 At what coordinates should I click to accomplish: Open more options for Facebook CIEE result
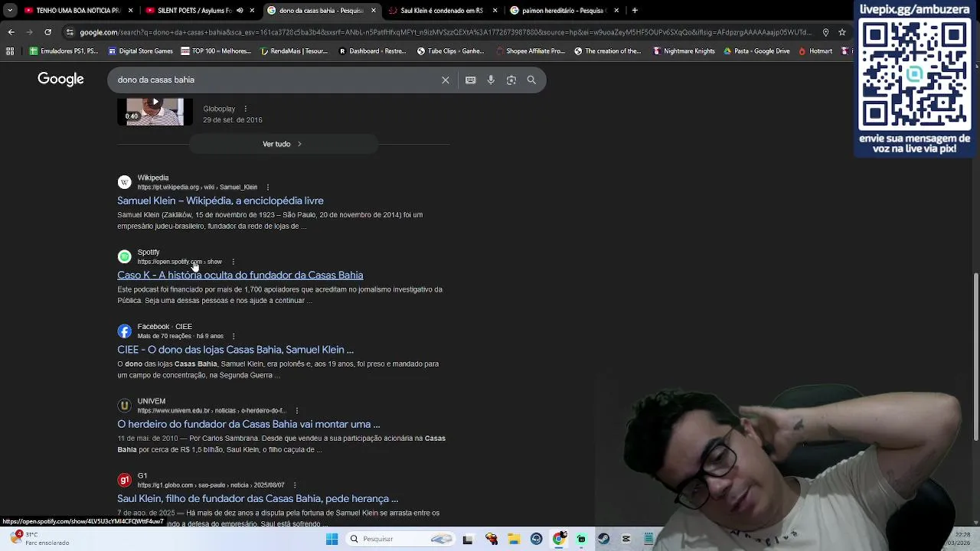point(233,336)
